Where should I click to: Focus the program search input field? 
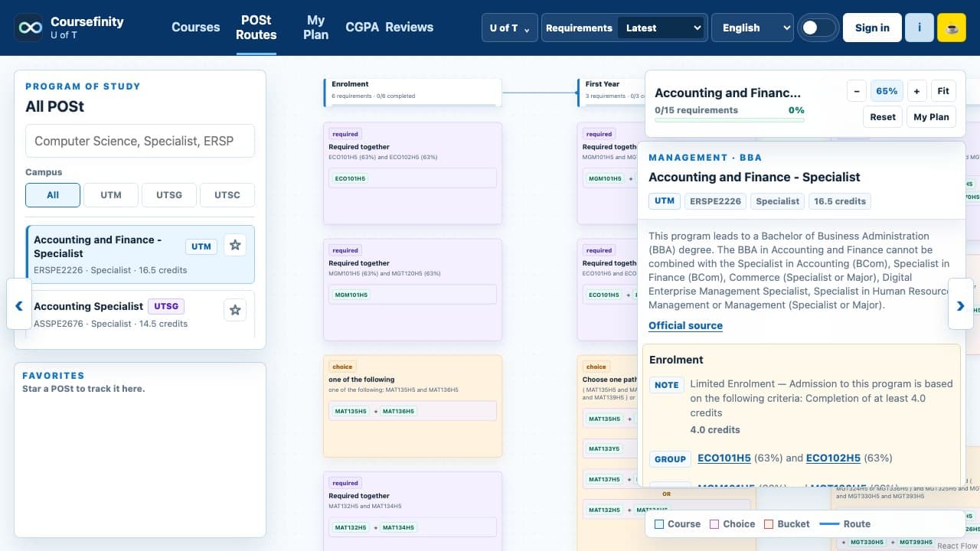(140, 141)
